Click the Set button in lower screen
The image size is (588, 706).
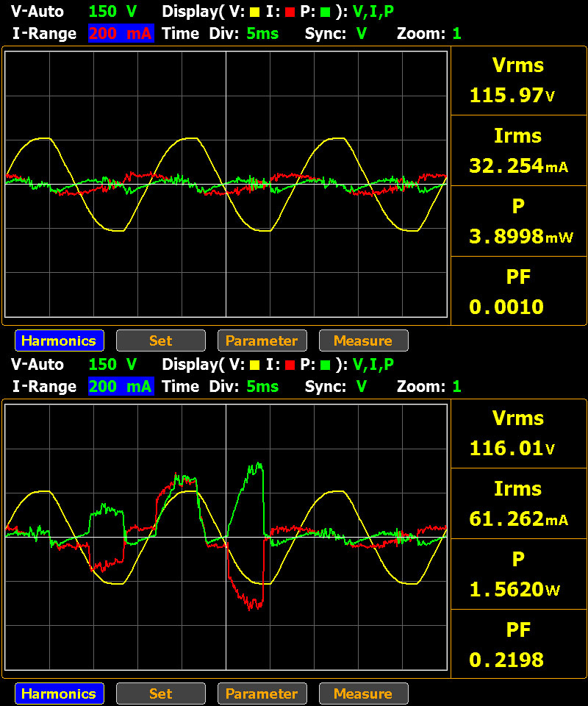click(x=161, y=693)
